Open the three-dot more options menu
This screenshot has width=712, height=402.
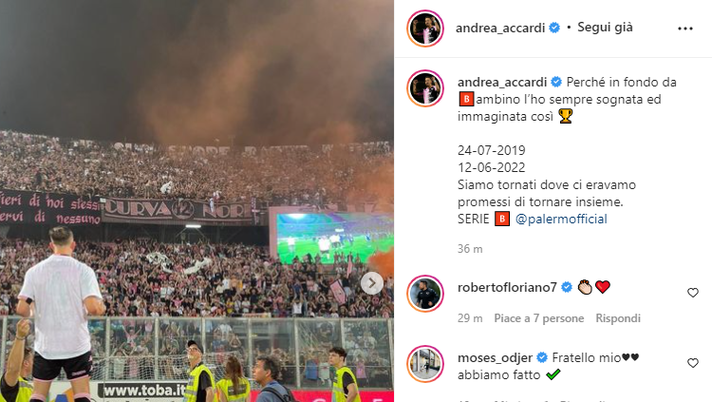685,28
